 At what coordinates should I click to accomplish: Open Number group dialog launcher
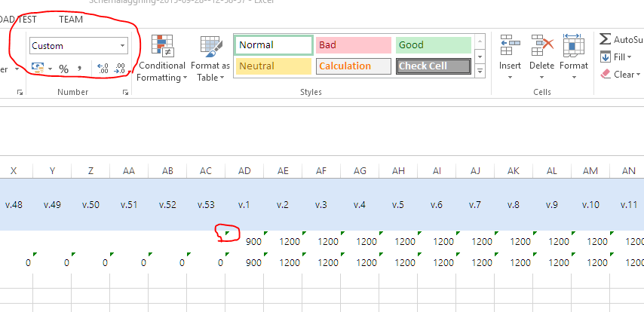point(124,92)
